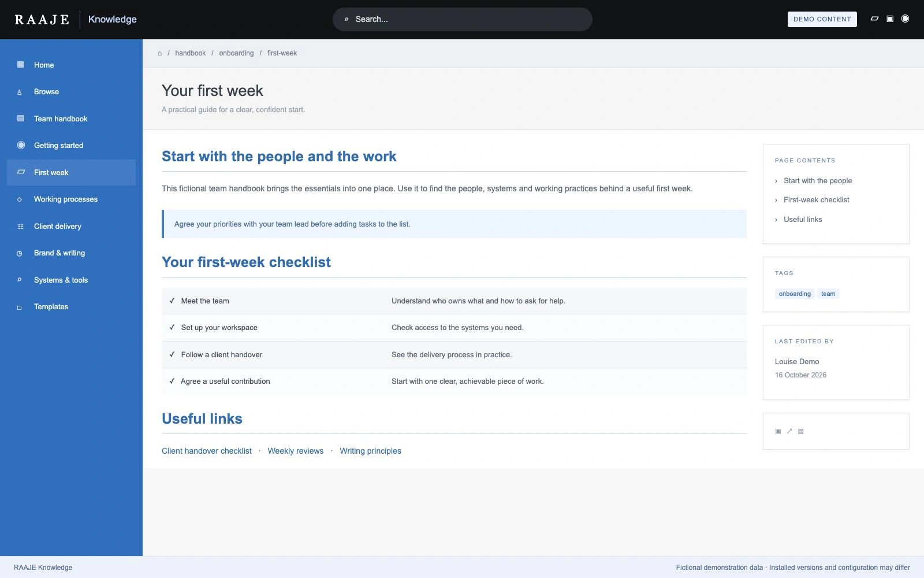Click the RAAJE logo

click(x=42, y=20)
